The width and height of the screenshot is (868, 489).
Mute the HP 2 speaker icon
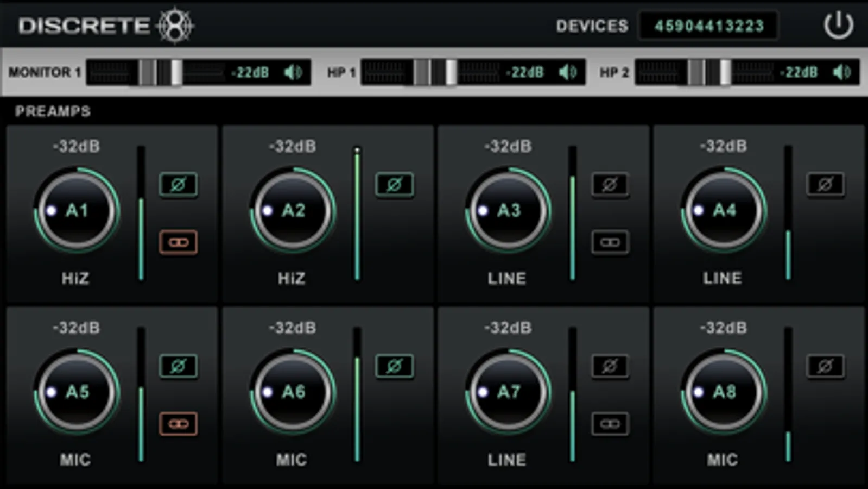[842, 72]
